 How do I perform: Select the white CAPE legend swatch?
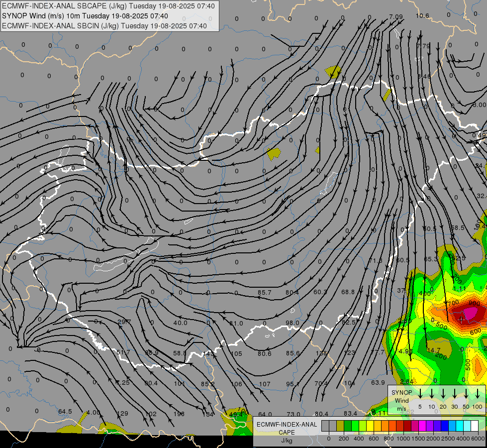pos(474,426)
